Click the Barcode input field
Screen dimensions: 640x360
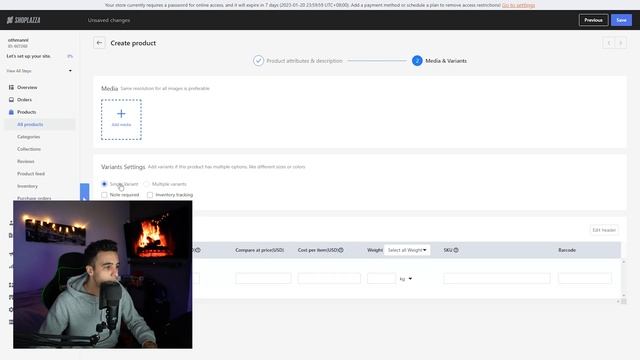585,278
